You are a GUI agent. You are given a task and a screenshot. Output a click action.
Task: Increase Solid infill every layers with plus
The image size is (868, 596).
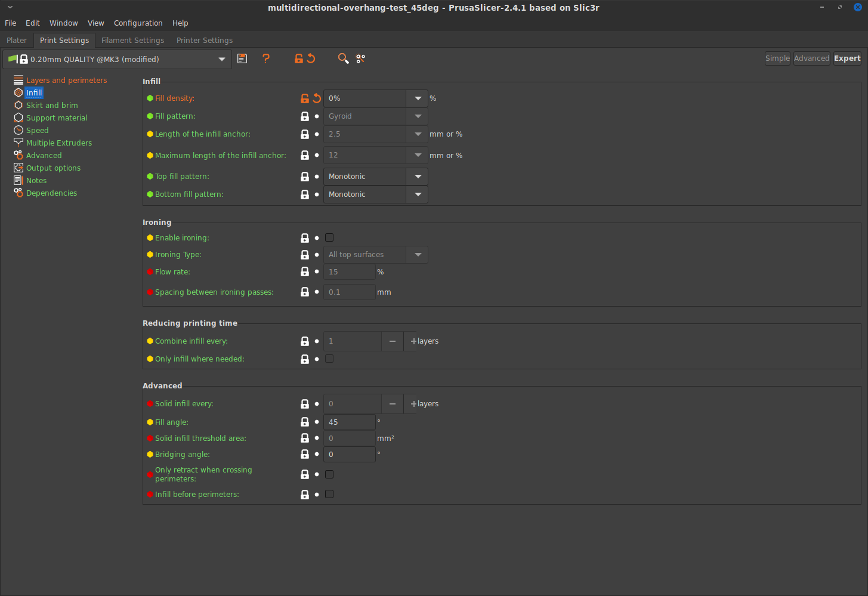pyautogui.click(x=413, y=404)
